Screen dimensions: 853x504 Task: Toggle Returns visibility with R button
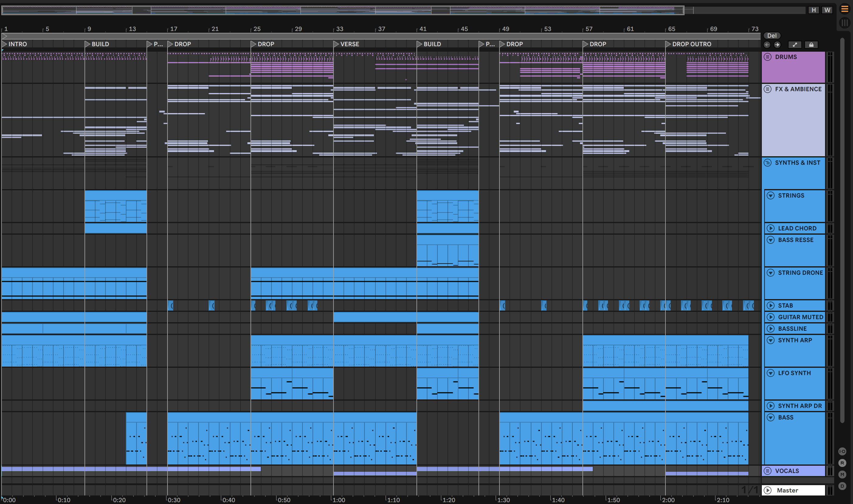[842, 463]
